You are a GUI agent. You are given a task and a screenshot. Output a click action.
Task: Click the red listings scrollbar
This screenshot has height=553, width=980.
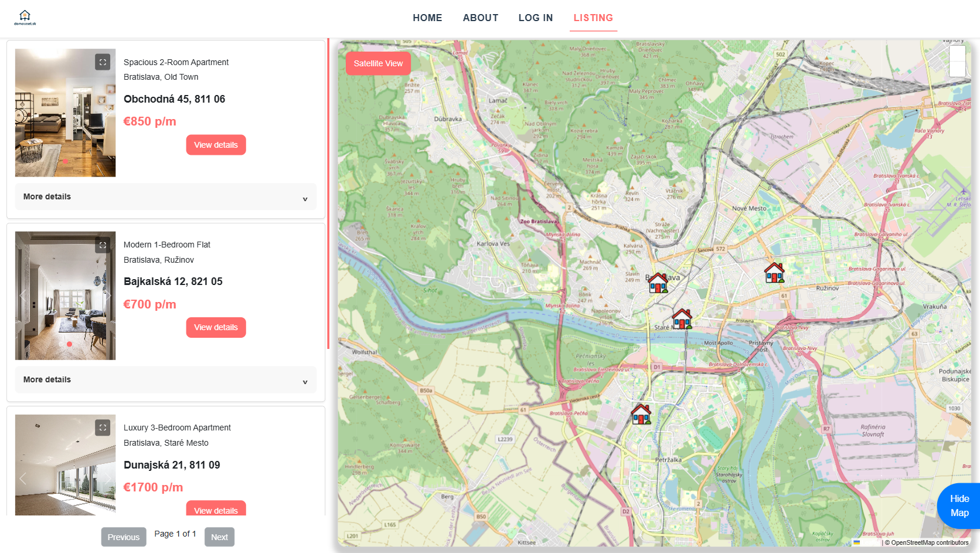point(328,194)
